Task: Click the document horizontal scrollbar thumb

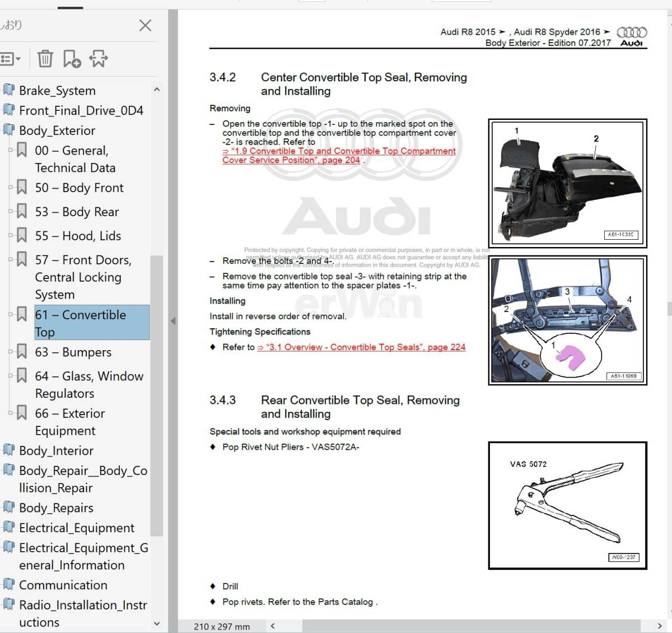Action: pos(471,626)
